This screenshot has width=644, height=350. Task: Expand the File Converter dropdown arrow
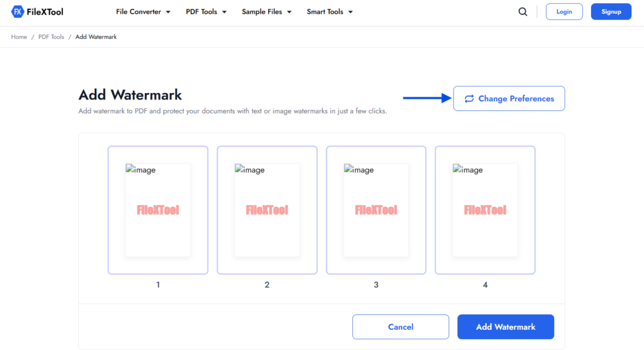(x=168, y=12)
